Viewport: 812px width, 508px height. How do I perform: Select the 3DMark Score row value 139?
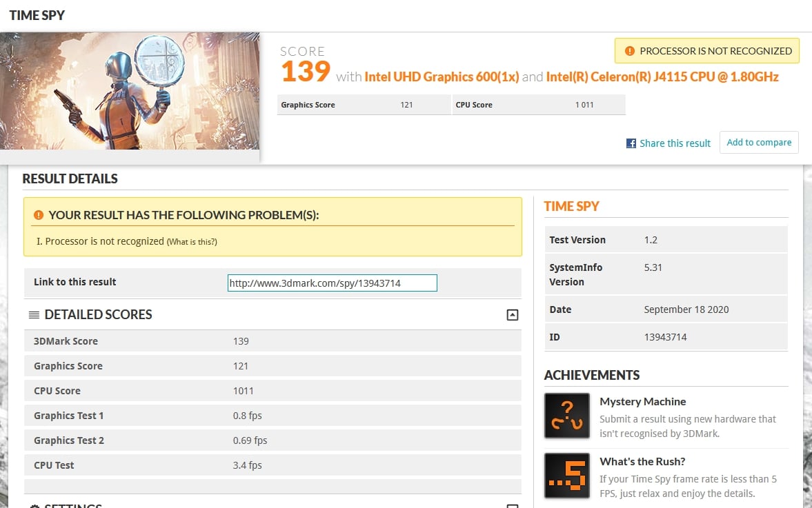pos(241,341)
